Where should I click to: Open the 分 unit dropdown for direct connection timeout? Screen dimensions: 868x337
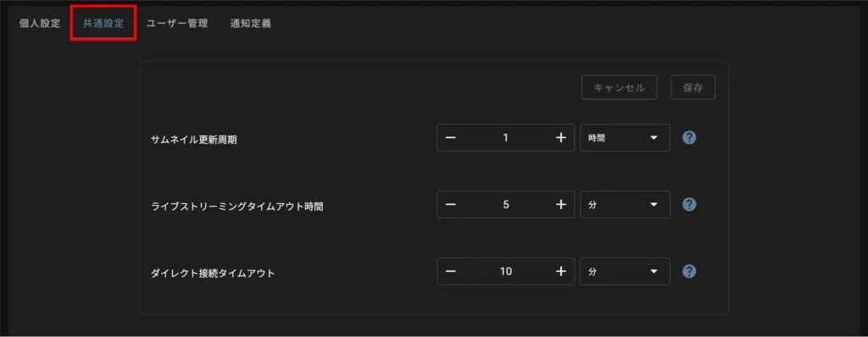coord(625,271)
